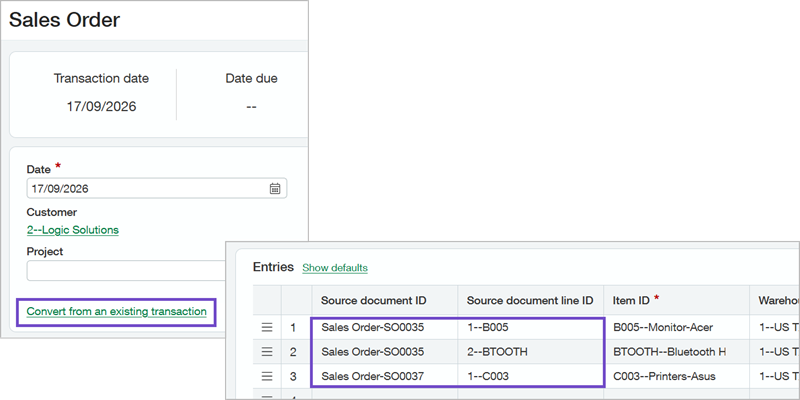
Task: Select the Sales Order-SO0037 cell
Action: (x=385, y=377)
